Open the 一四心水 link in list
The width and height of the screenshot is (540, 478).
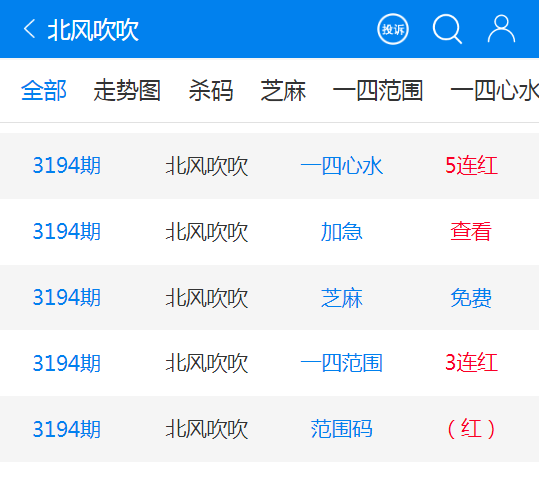pyautogui.click(x=342, y=166)
